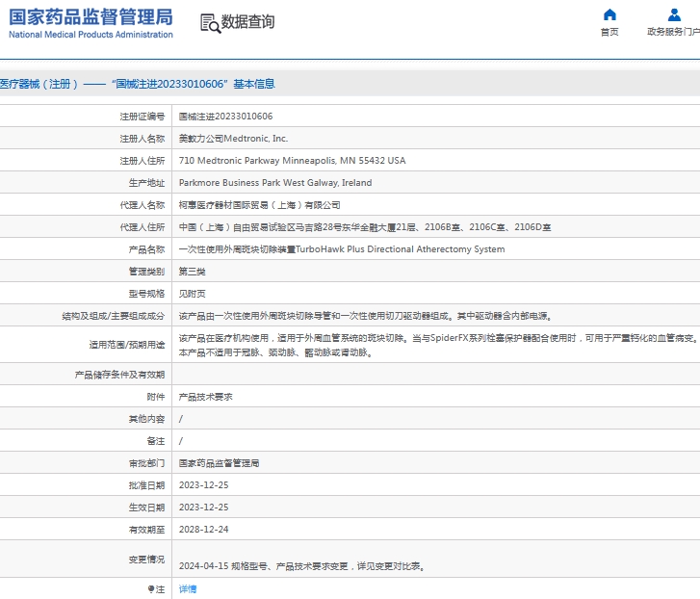Viewport: 700px width, 599px height.
Task: Click National Medical Products Administration subtitle
Action: (91, 35)
